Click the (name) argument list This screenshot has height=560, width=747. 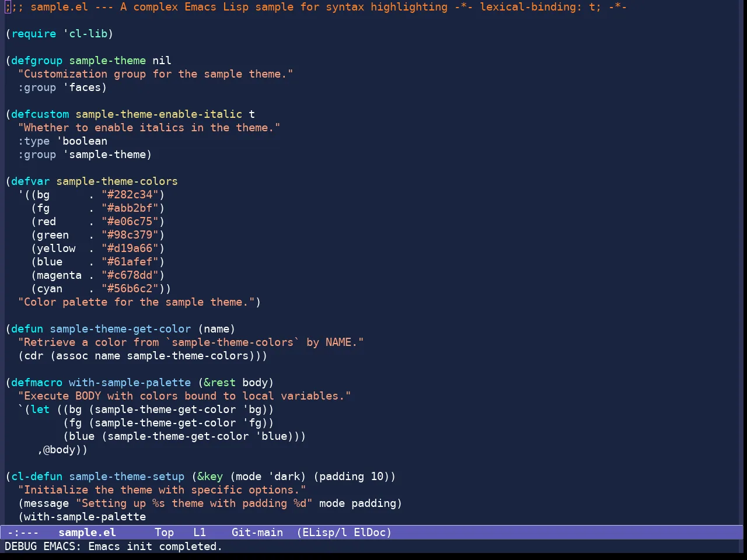pyautogui.click(x=217, y=329)
